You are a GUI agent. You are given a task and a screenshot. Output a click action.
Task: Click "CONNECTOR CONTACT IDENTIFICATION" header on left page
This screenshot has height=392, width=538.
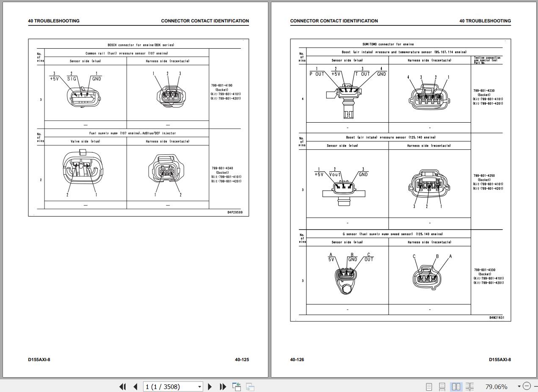tap(205, 21)
